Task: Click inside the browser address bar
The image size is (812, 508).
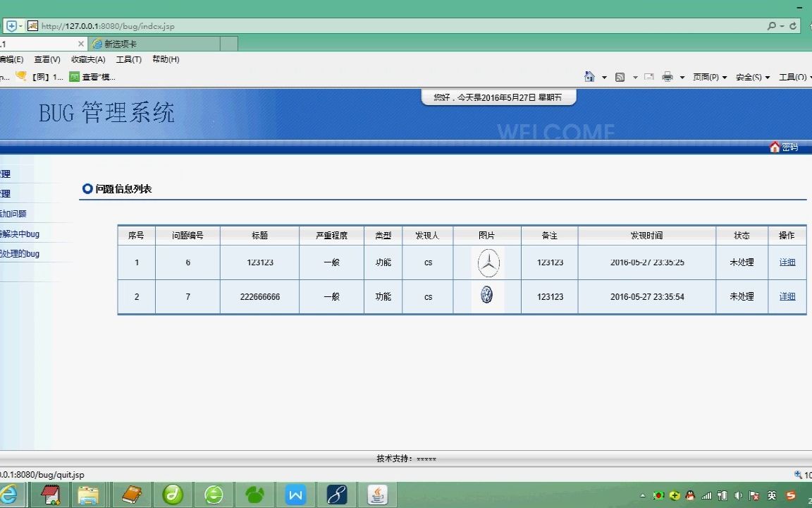Action: click(x=282, y=25)
